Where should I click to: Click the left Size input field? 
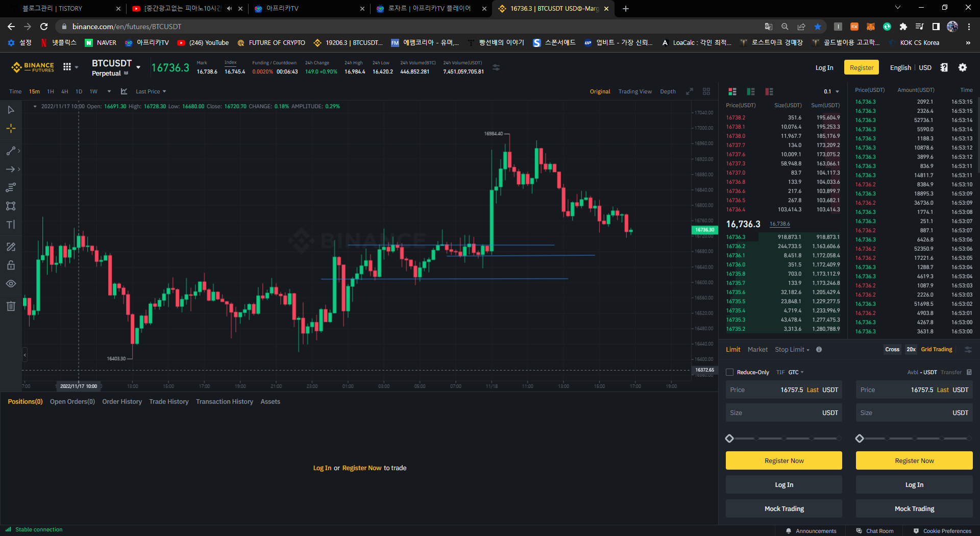coord(784,412)
